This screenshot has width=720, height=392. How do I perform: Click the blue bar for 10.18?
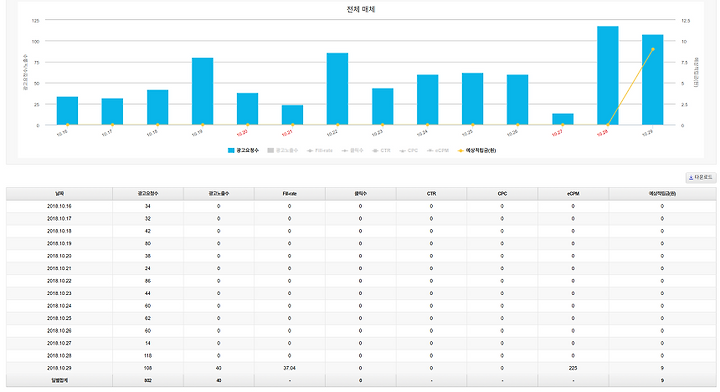158,107
